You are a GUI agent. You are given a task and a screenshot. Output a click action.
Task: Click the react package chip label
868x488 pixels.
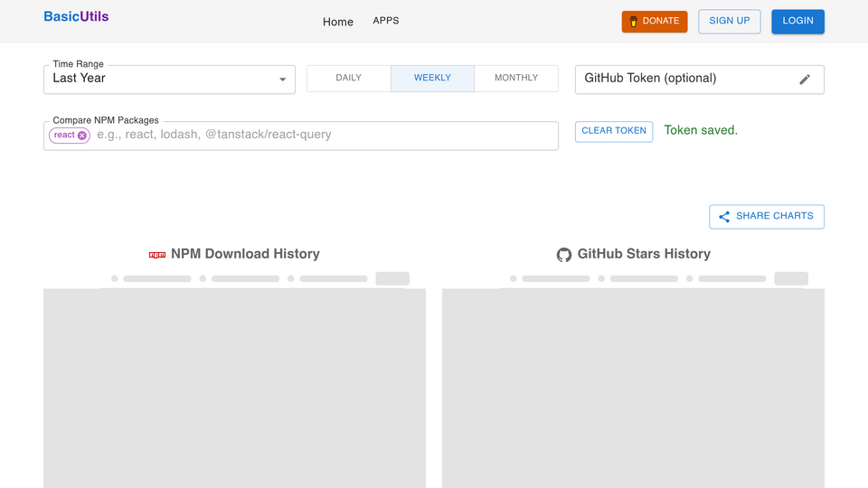[64, 135]
